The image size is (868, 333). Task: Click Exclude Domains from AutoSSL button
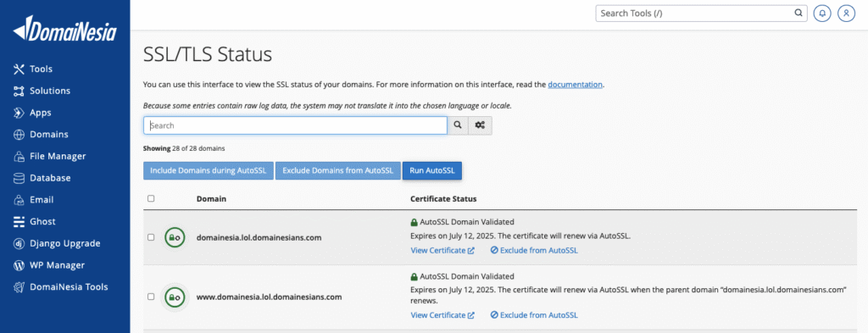337,171
